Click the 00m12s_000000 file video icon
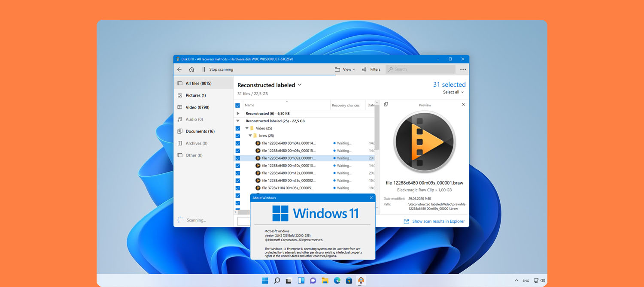This screenshot has height=287, width=644. point(258,173)
